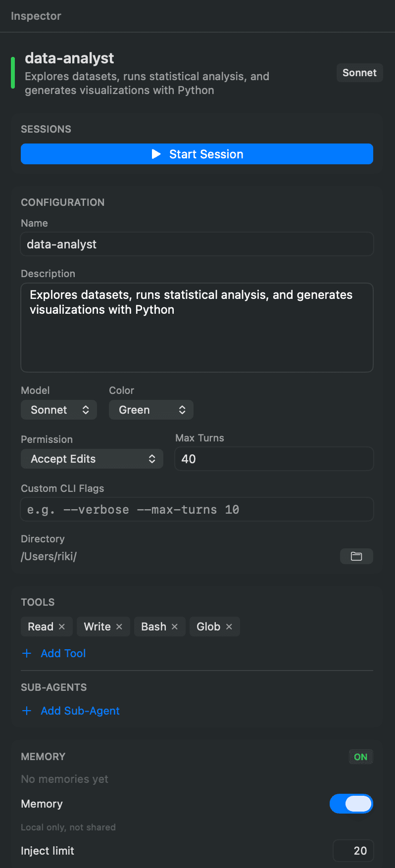Click the Add Tool link
The width and height of the screenshot is (395, 868).
(x=63, y=653)
